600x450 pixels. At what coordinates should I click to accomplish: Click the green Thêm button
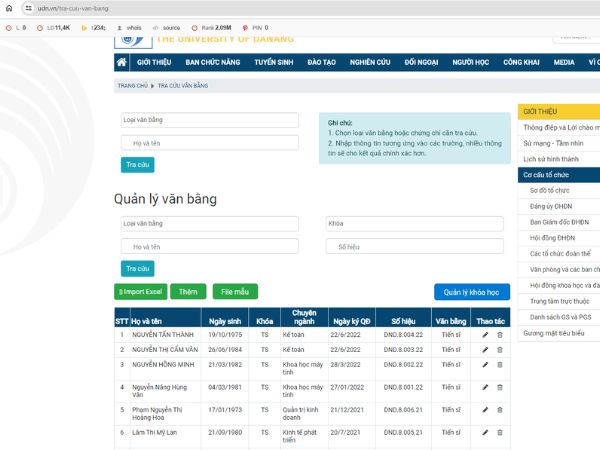coord(188,292)
